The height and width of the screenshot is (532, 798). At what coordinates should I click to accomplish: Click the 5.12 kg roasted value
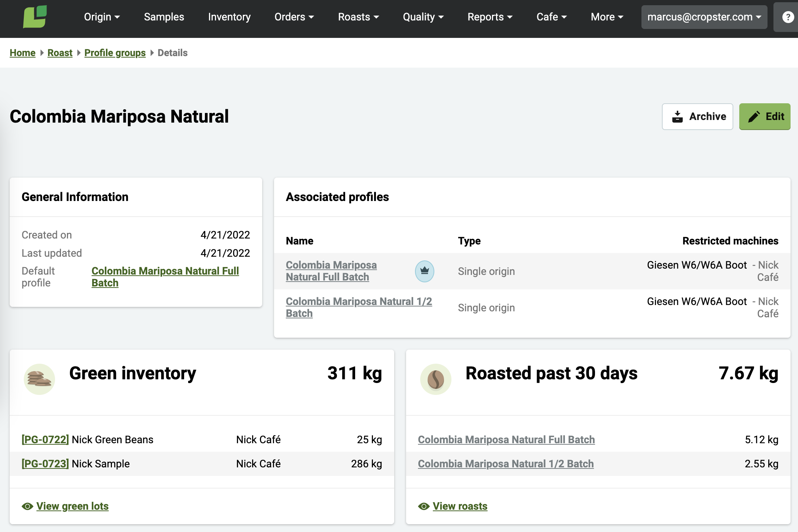762,439
